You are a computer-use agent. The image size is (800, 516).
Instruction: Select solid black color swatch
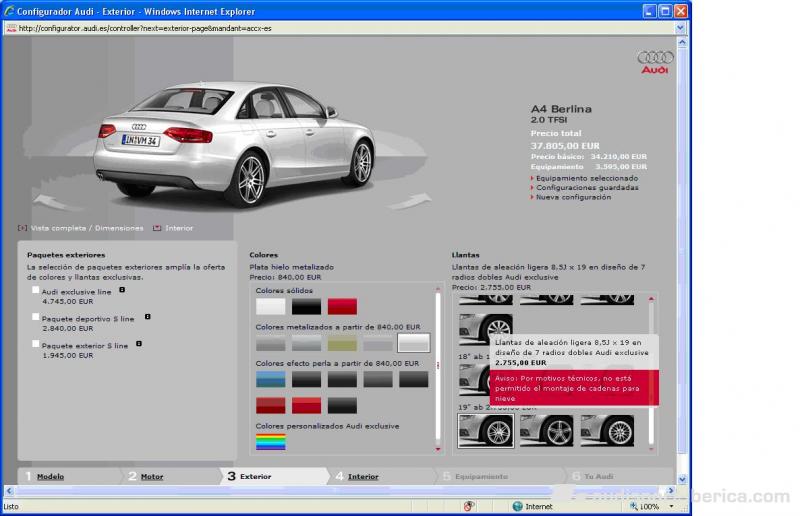click(x=307, y=306)
